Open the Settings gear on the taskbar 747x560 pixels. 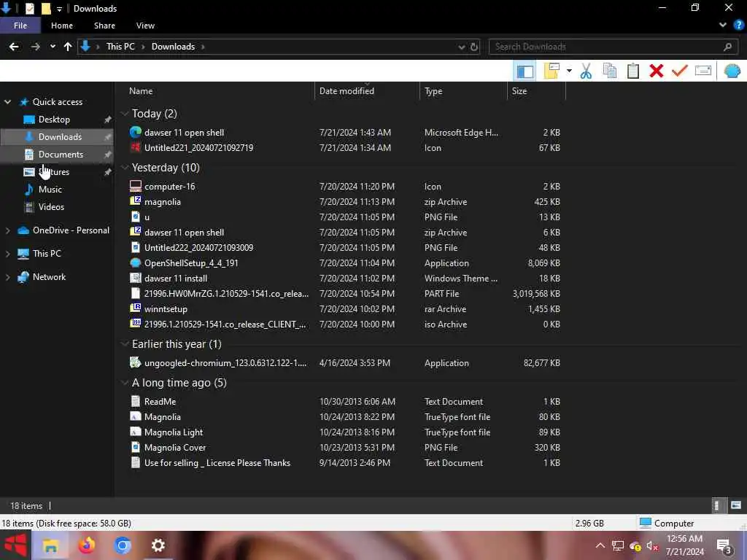(x=158, y=545)
